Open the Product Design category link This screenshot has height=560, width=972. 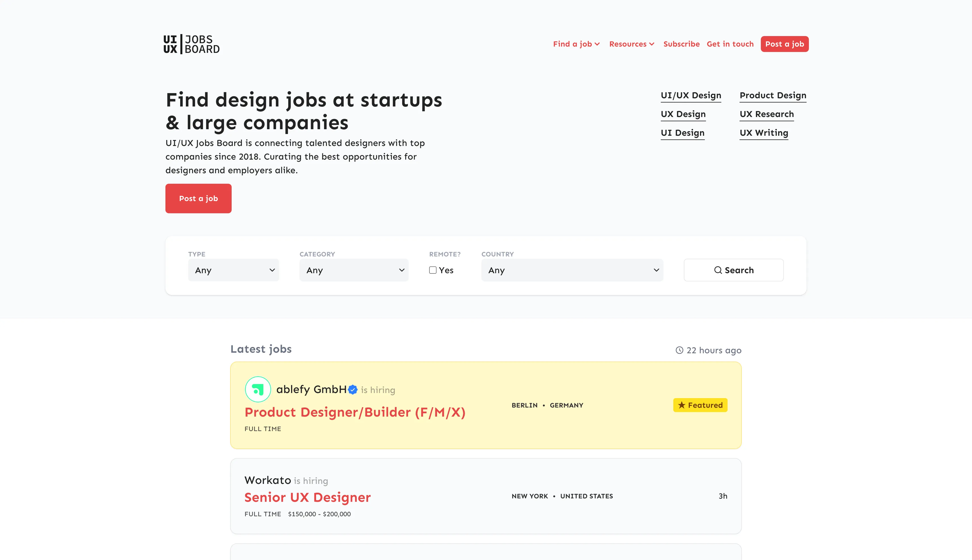coord(772,95)
